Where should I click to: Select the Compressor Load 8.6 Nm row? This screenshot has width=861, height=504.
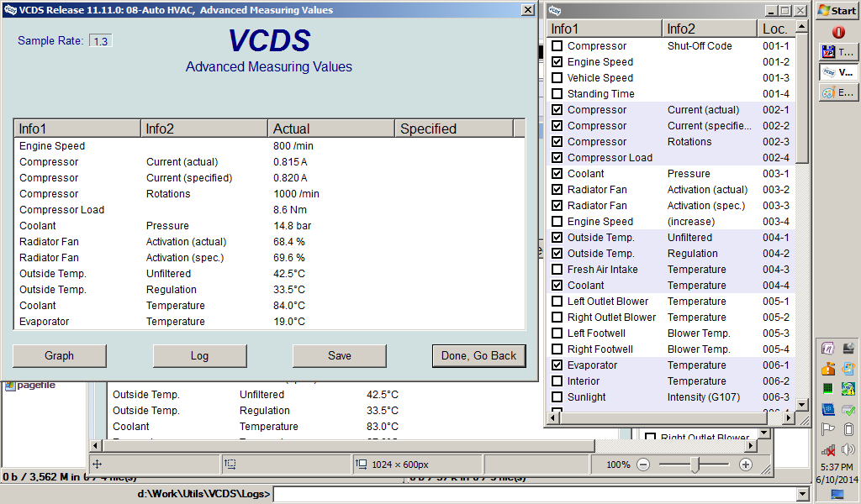point(269,209)
